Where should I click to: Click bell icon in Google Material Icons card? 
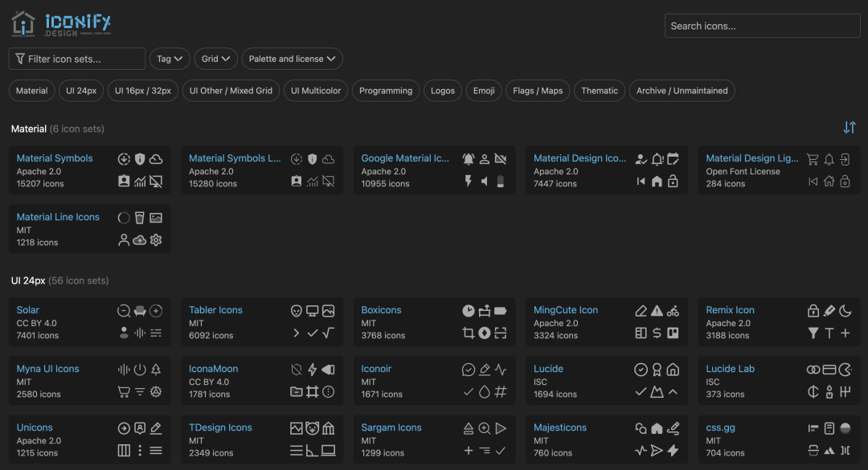(469, 159)
